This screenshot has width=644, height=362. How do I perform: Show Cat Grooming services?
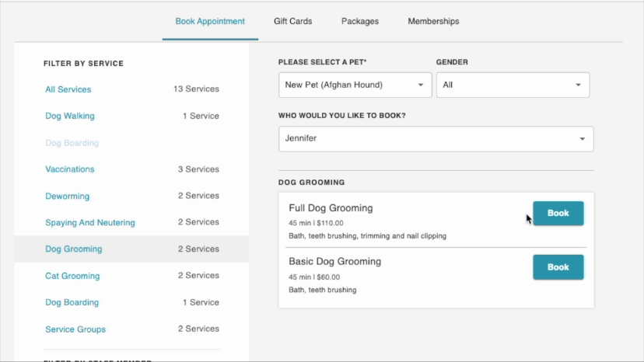coord(73,276)
